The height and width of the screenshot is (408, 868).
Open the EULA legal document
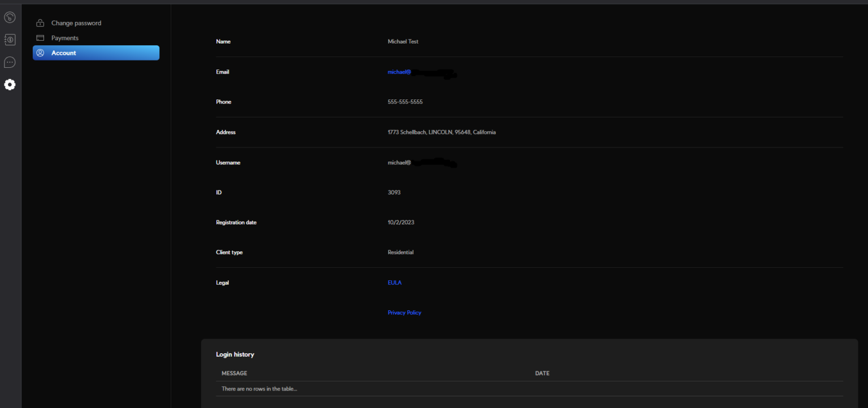click(x=394, y=283)
